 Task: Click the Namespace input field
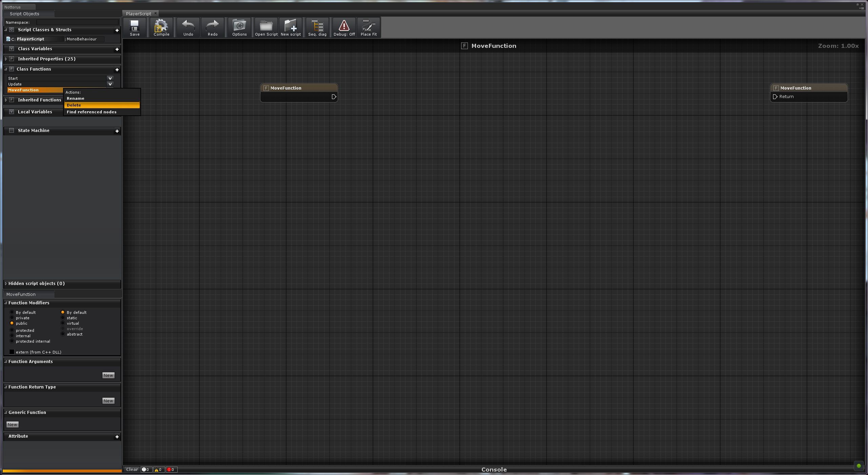pyautogui.click(x=77, y=22)
